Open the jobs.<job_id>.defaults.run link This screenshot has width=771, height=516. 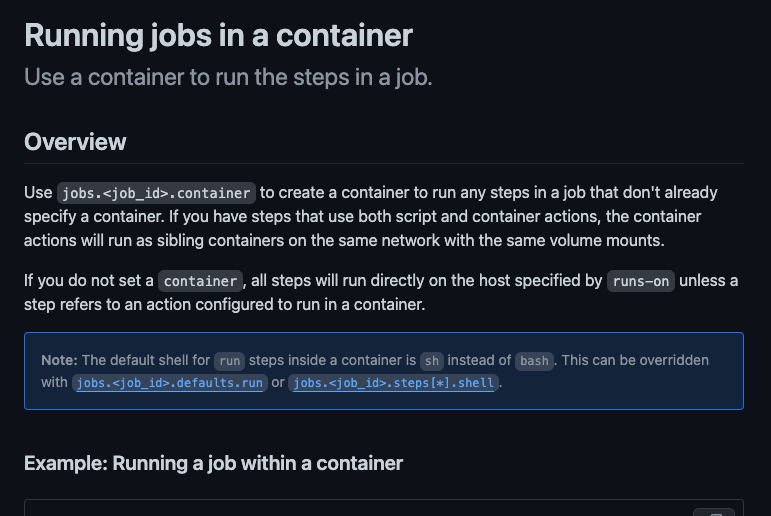[x=170, y=383]
